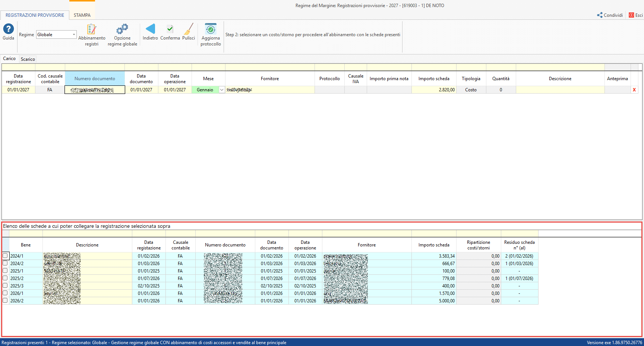Open the Guida help icon
This screenshot has width=644, height=346.
[x=8, y=29]
